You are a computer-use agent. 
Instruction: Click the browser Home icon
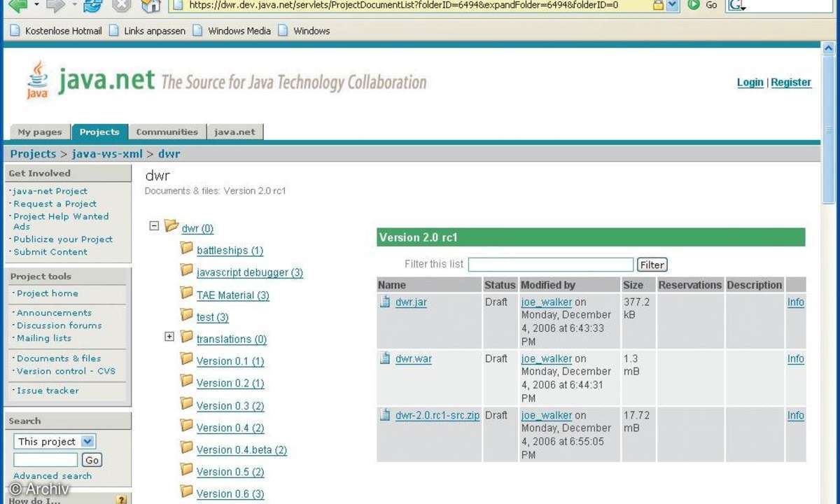(150, 6)
